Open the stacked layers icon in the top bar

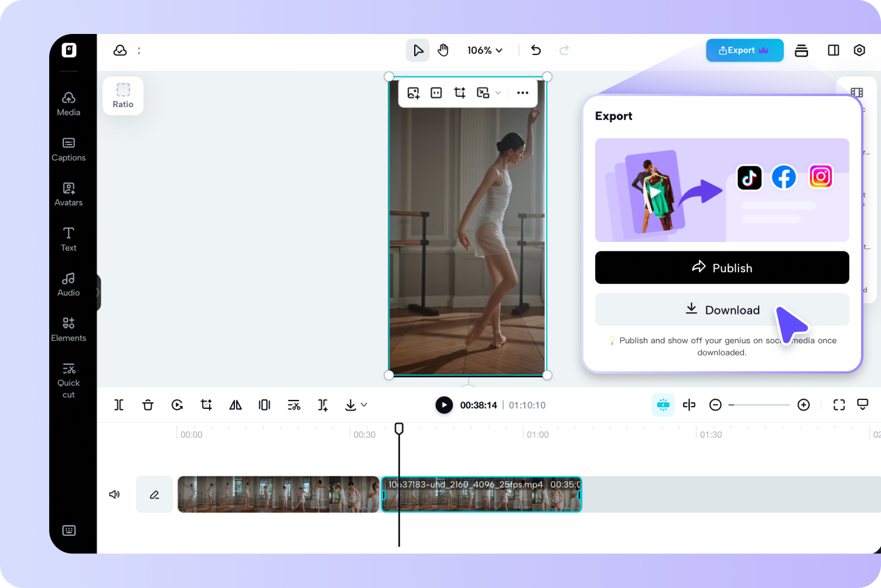[x=801, y=50]
